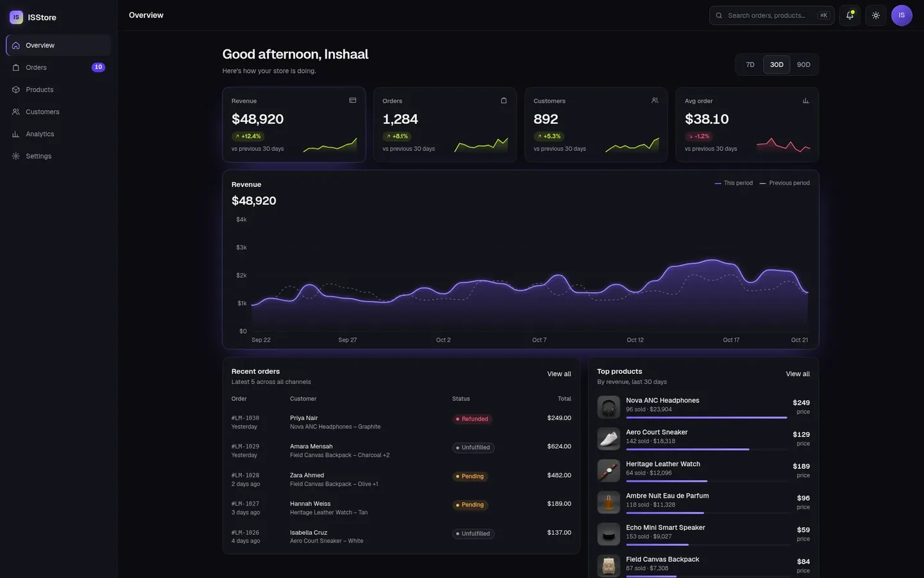Click the orders count badge 10
The width and height of the screenshot is (924, 578).
click(x=98, y=67)
